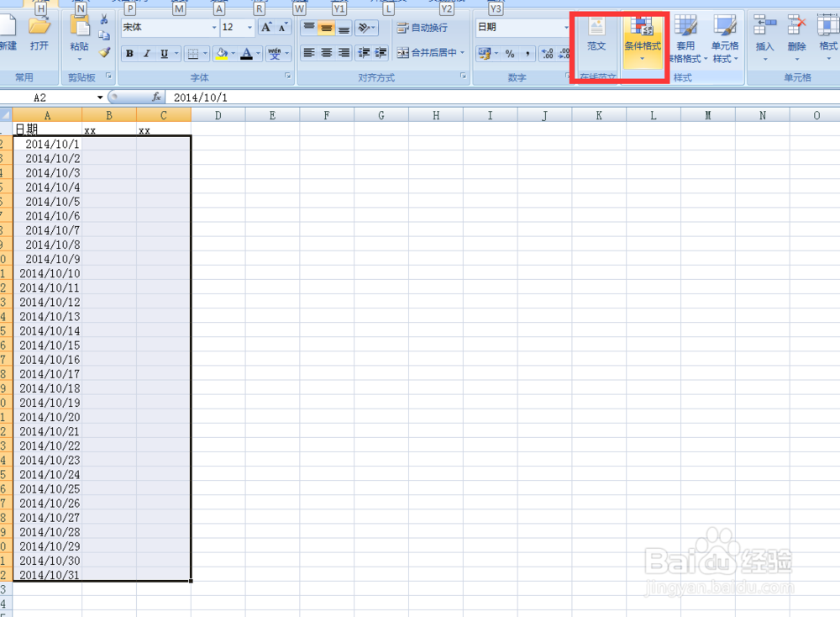
Task: Open a file with the 打开 folder icon
Action: coord(39,27)
